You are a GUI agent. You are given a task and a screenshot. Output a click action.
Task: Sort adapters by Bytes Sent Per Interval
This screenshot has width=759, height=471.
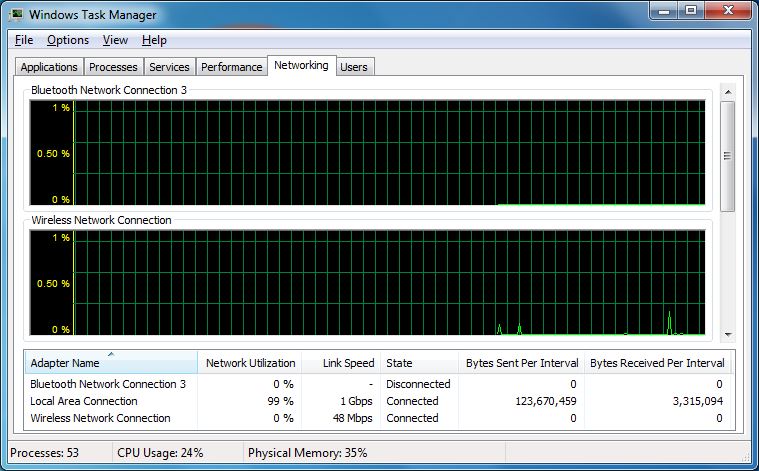(x=522, y=363)
